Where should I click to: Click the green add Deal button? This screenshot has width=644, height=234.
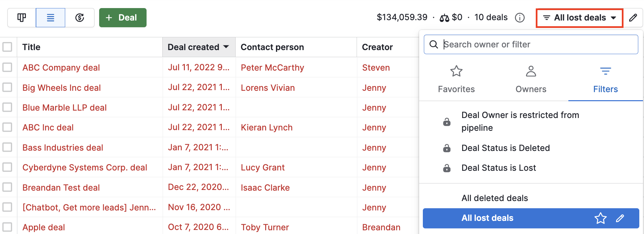(x=123, y=17)
